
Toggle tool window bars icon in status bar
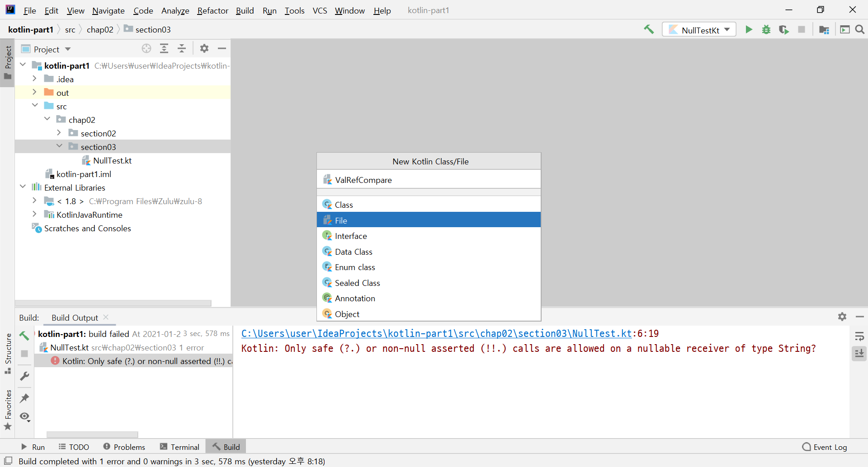pos(8,461)
